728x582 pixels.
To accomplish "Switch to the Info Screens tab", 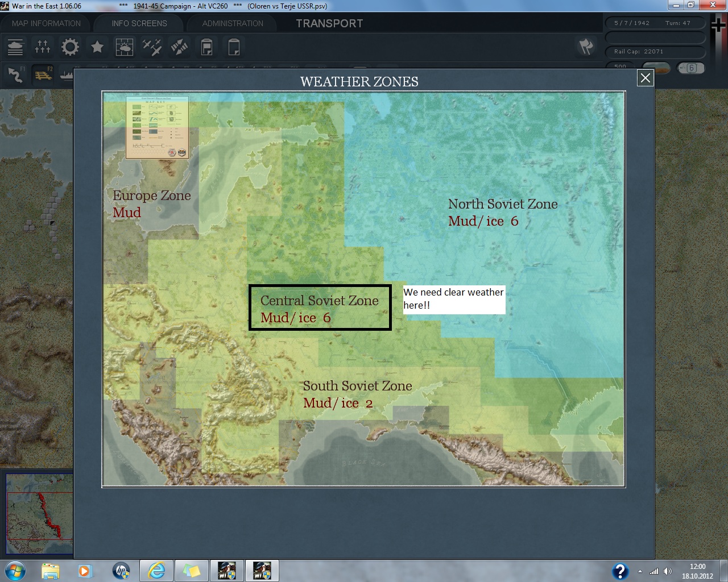I will coord(139,23).
